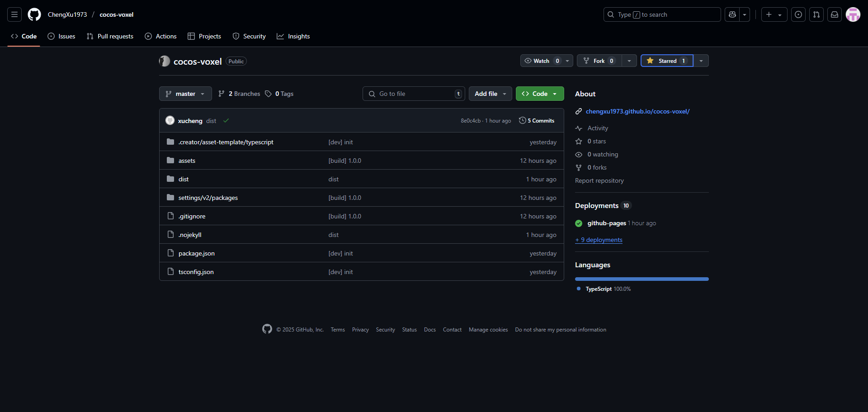Open the Insights tab
The image size is (868, 412).
[x=293, y=36]
